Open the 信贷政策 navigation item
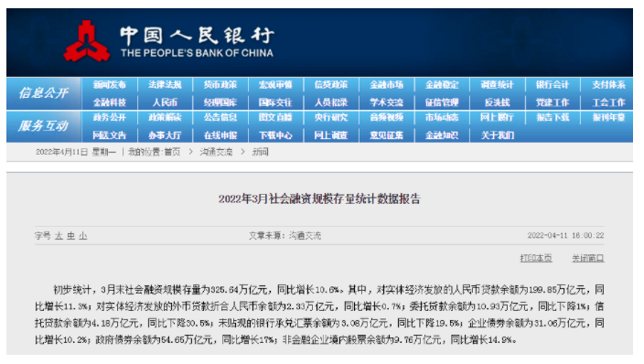Screen dimensions: 644x364 coord(331,85)
